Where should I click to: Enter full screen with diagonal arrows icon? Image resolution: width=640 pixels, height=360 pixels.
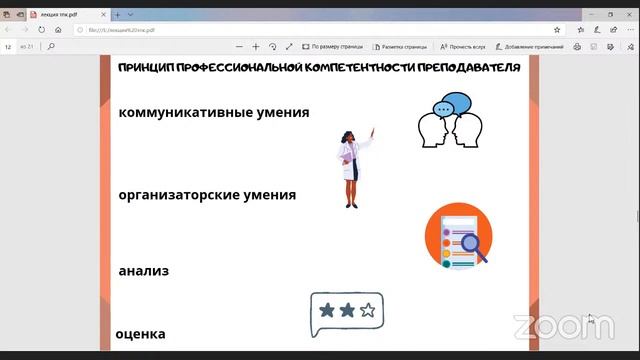pyautogui.click(x=289, y=47)
